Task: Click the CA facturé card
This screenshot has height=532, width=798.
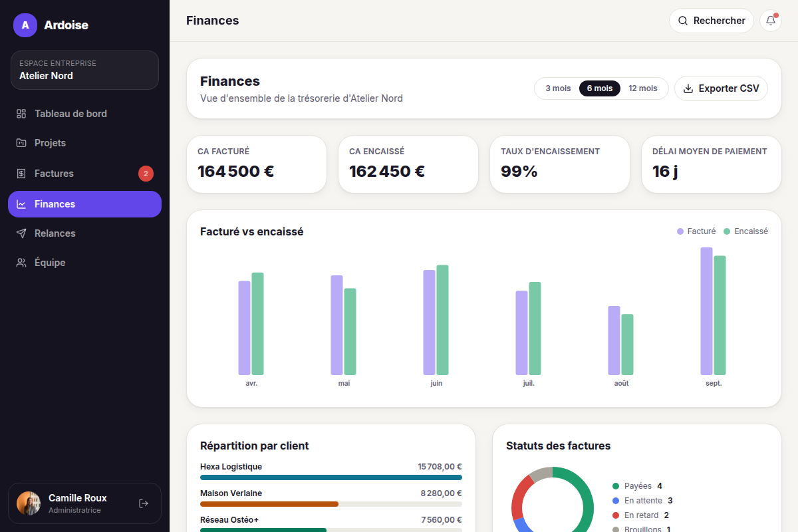Action: click(x=257, y=164)
